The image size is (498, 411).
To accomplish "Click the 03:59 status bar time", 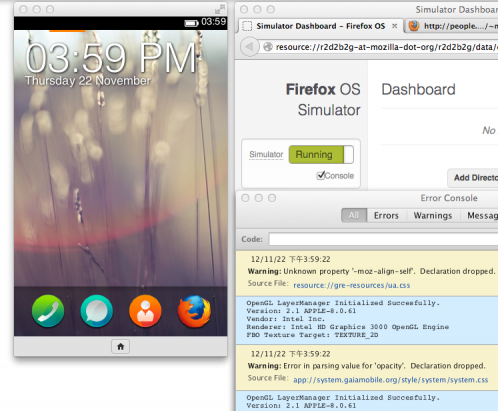I will tap(213, 22).
